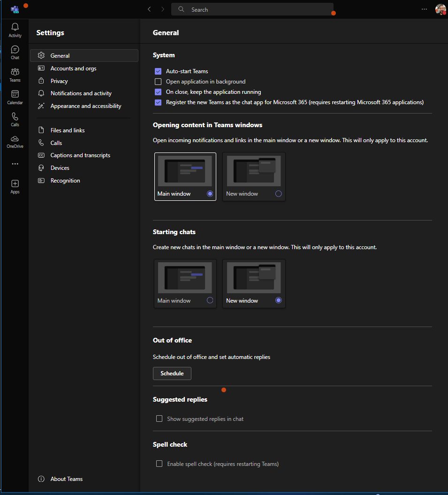Open Privacy settings

(x=84, y=81)
